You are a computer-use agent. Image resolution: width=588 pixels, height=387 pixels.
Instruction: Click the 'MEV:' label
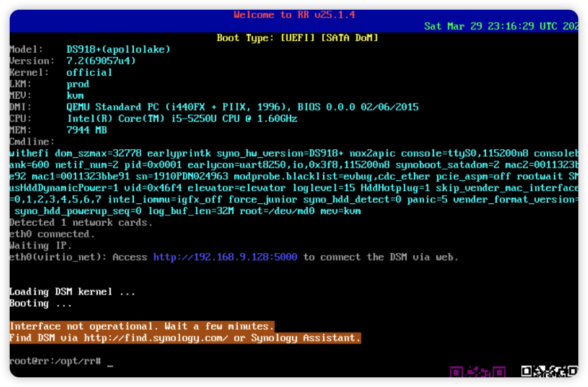pos(21,96)
